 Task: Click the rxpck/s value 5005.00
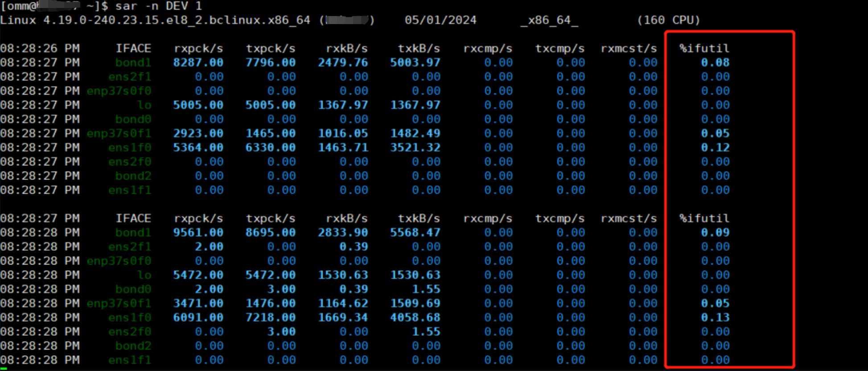[198, 105]
